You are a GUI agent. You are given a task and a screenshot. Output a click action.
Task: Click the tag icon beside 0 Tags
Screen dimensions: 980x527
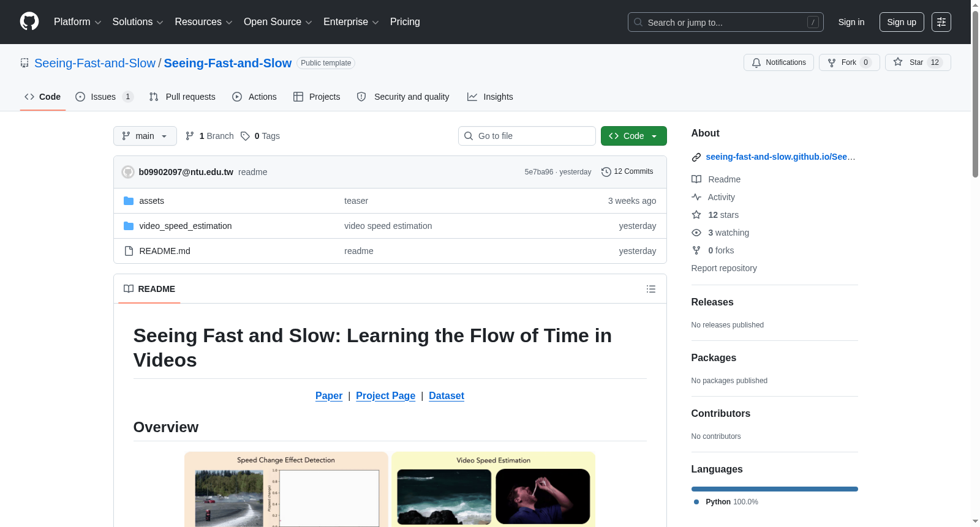[x=245, y=136]
